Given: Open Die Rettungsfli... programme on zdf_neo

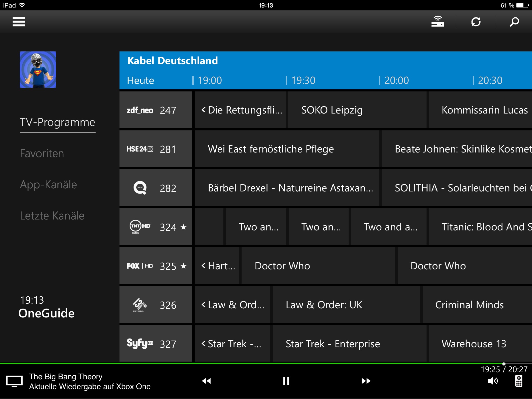Looking at the screenshot, I should click(240, 110).
